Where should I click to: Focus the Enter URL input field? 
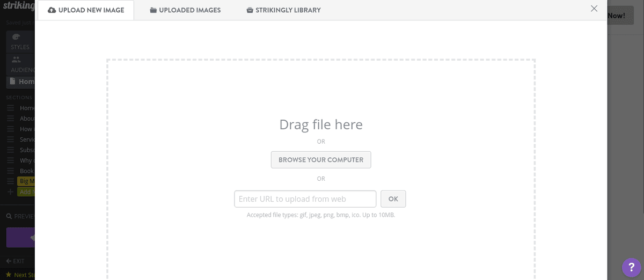coord(305,199)
